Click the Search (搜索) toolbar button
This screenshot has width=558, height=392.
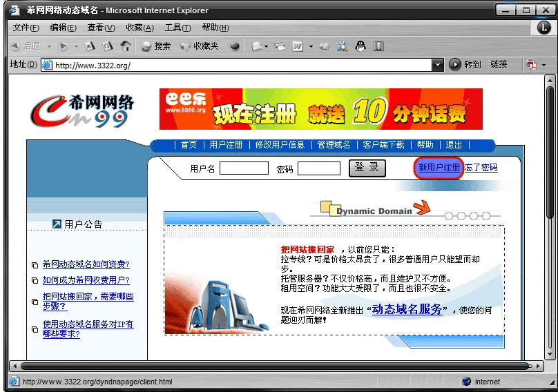click(x=156, y=46)
